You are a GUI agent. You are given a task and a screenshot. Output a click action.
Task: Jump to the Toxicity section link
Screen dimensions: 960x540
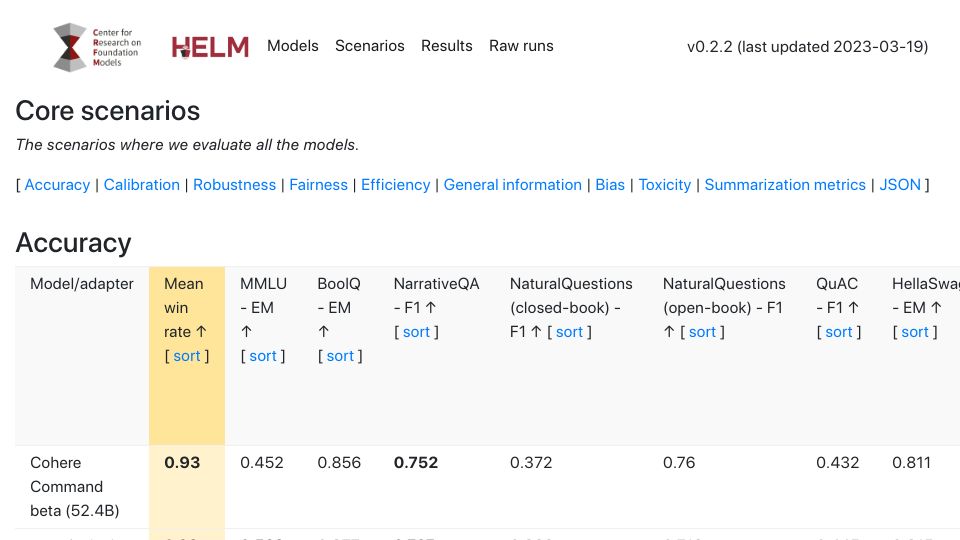665,185
